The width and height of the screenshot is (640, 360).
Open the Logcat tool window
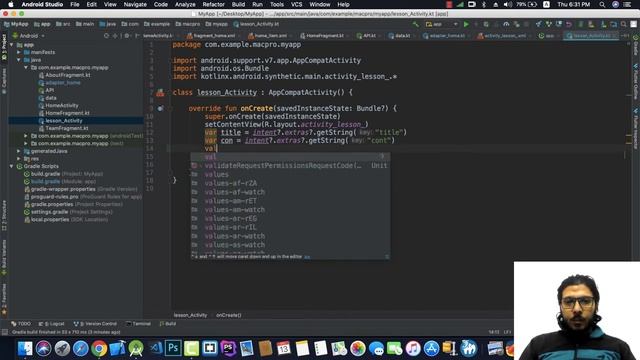[51, 324]
